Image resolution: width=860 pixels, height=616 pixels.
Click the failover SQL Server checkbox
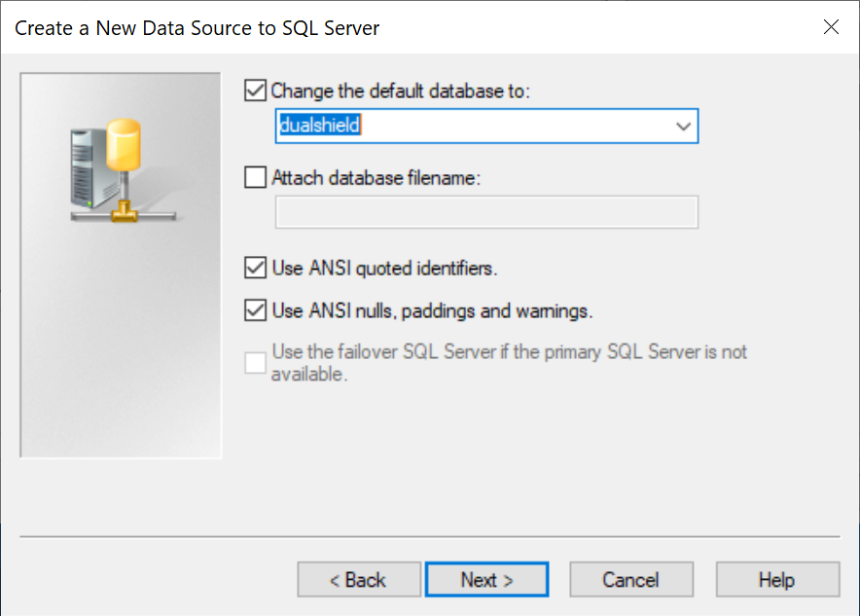coord(256,363)
